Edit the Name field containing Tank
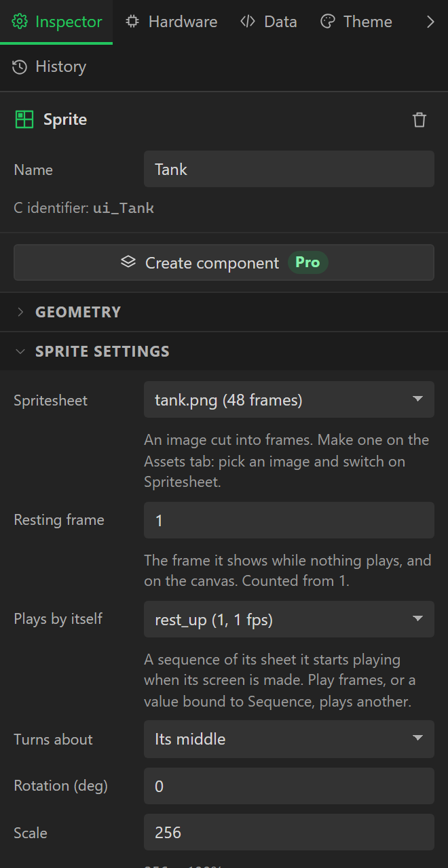This screenshot has width=448, height=868. point(289,169)
